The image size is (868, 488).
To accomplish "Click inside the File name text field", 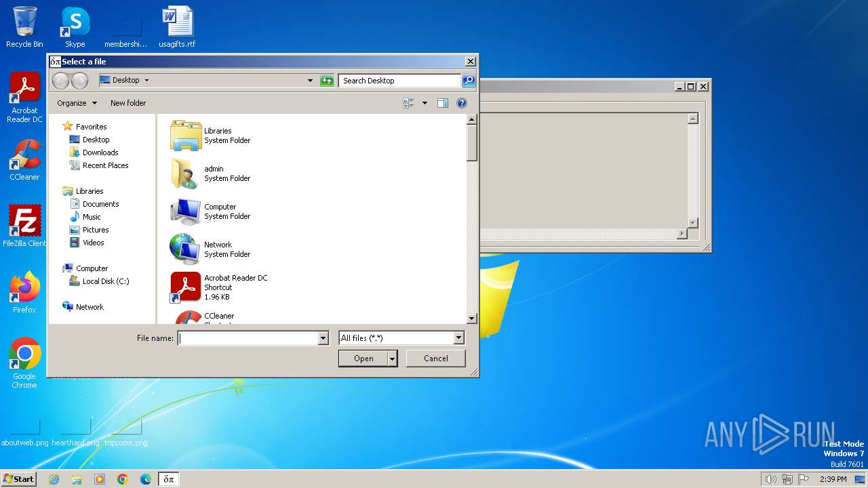I will coord(248,338).
